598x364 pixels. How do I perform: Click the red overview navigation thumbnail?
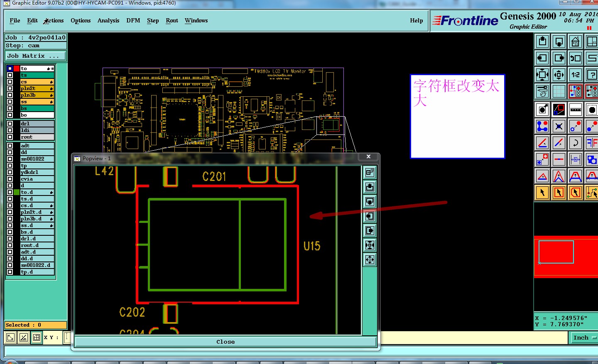(566, 257)
